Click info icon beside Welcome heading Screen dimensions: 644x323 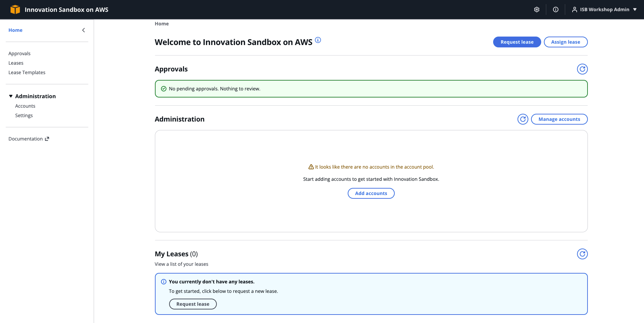[318, 40]
